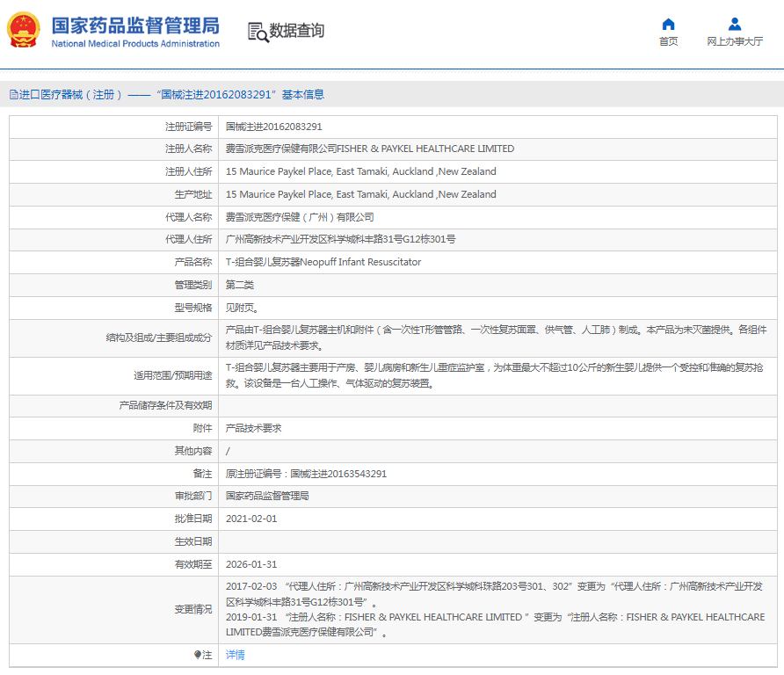The height and width of the screenshot is (675, 784).
Task: Click the document icon before 进口医疗器械
Action: click(14, 95)
